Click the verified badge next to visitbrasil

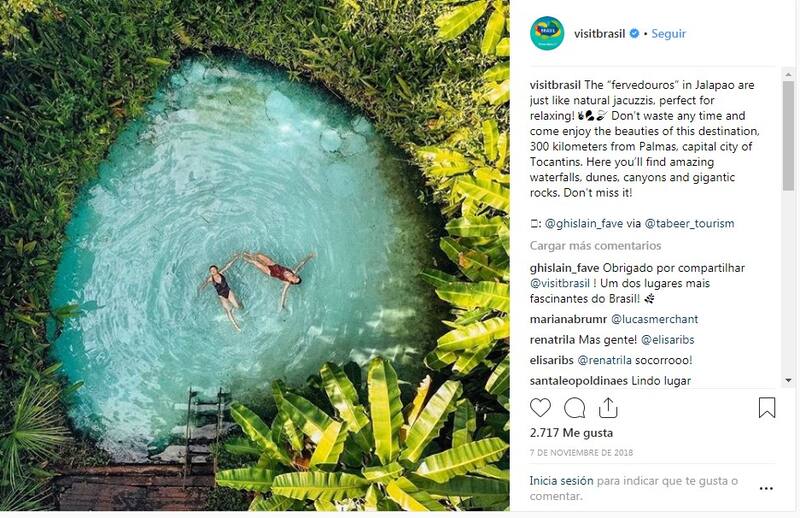[634, 34]
